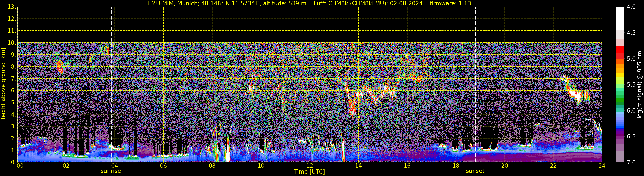Click the 'sunset' label below the axis

tap(475, 171)
